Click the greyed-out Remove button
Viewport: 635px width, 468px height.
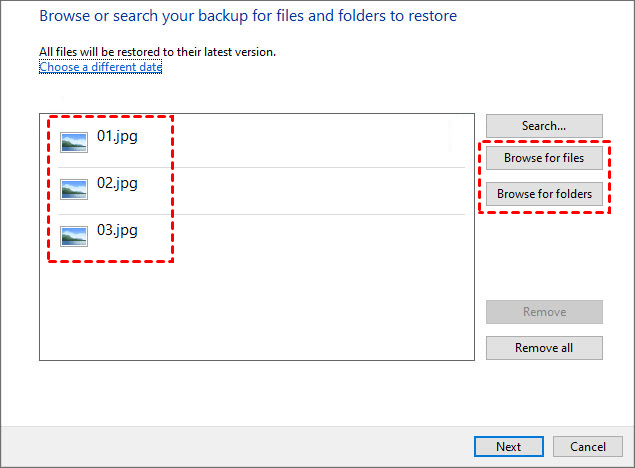[x=544, y=312]
